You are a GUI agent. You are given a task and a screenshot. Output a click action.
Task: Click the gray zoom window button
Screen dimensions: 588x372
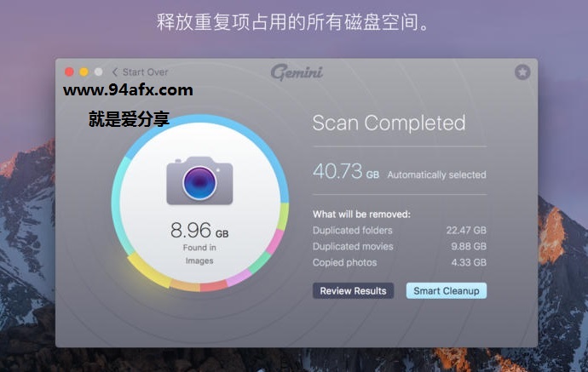click(99, 72)
